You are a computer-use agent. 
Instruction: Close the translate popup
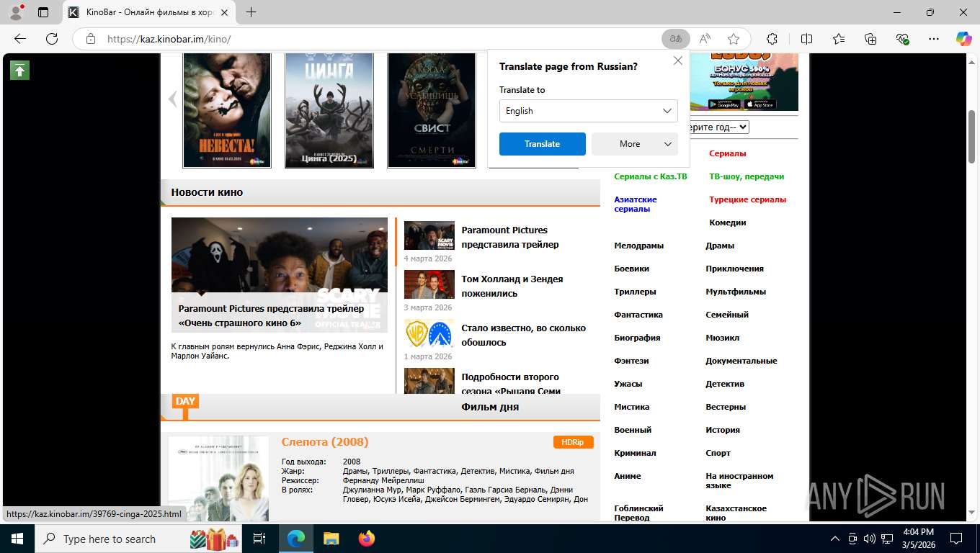pyautogui.click(x=677, y=61)
